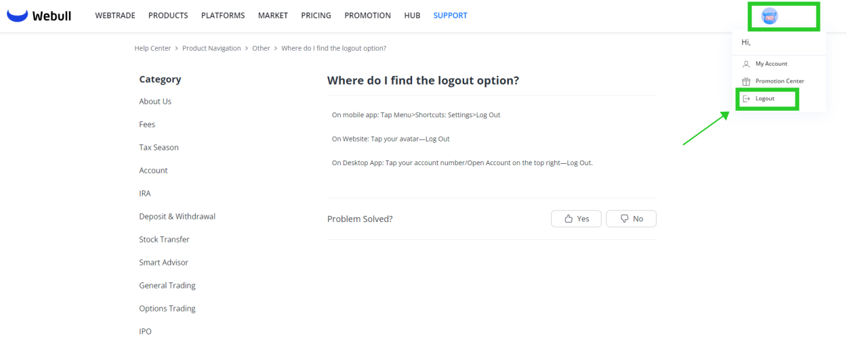Screen dimensions: 868x346
Task: Go to the MARKET navigation item
Action: pos(272,16)
